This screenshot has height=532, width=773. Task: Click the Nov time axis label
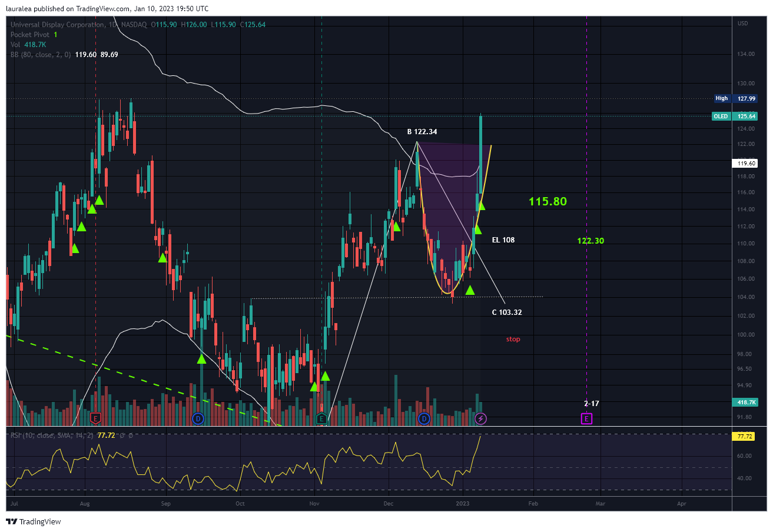click(314, 504)
